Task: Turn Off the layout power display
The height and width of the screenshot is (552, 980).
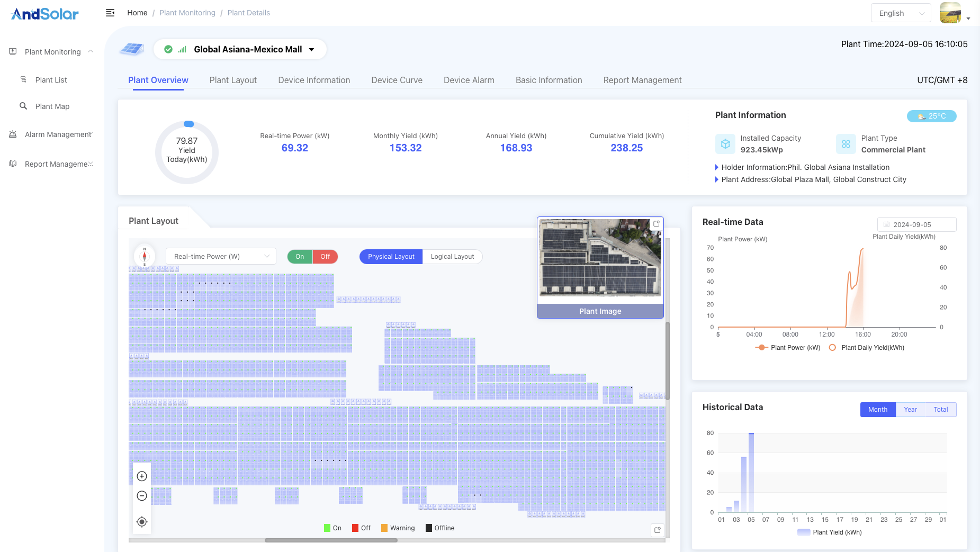Action: tap(325, 257)
